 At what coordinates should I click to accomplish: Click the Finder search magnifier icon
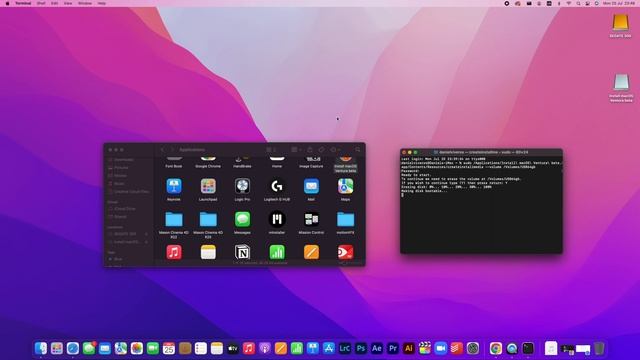coord(358,150)
